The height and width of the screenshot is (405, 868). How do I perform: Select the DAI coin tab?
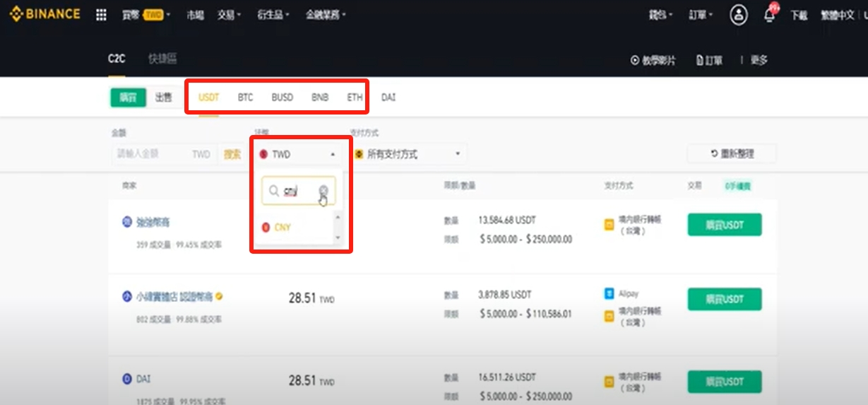[x=388, y=98]
